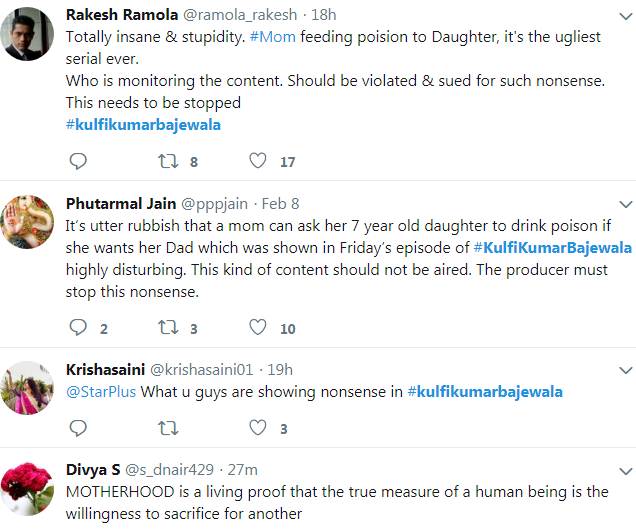
Task: Open #kulfikumarbajewala hashtag in Rakesh's tweet
Action: tap(143, 125)
